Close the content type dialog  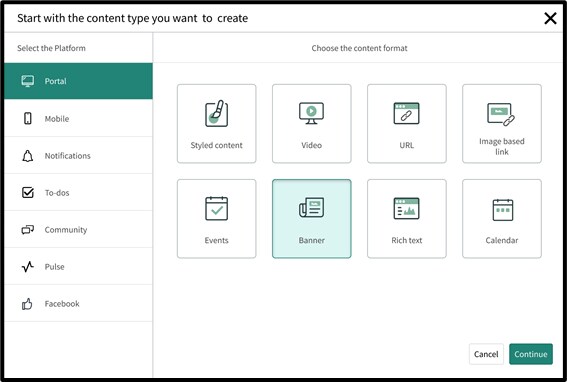point(550,18)
